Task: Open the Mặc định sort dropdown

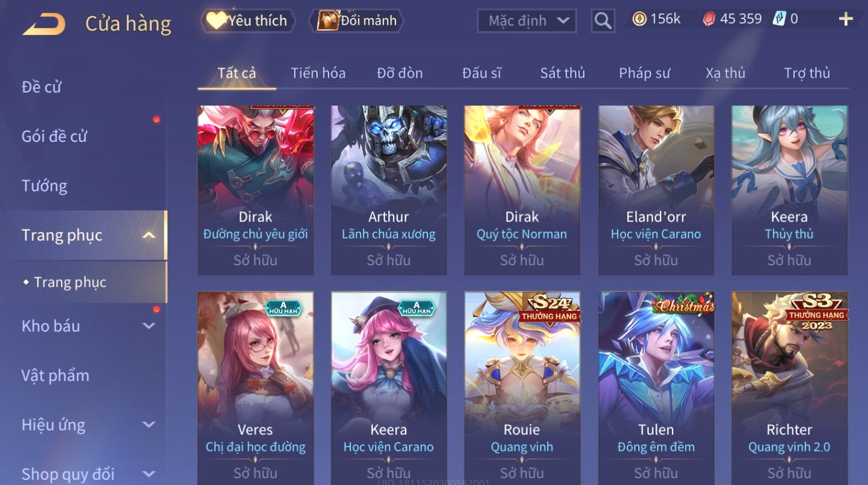Action: pyautogui.click(x=527, y=21)
